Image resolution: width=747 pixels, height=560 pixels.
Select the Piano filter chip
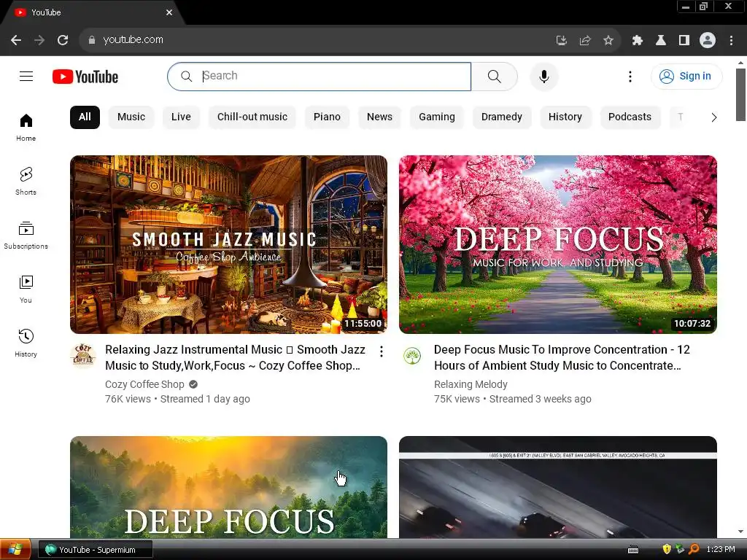click(x=327, y=117)
